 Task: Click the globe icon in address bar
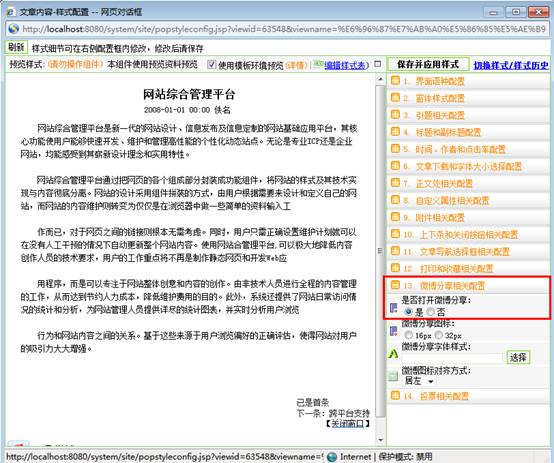[13, 29]
